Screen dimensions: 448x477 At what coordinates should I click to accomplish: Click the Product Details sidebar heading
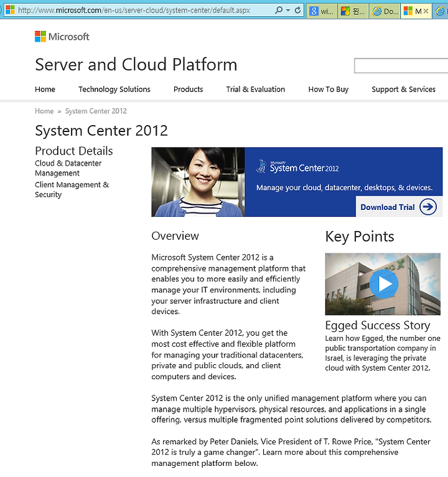pos(74,151)
